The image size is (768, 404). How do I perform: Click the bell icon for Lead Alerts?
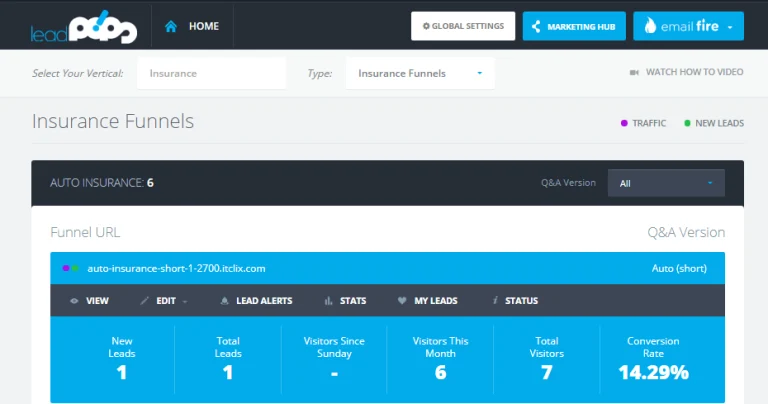pos(224,301)
